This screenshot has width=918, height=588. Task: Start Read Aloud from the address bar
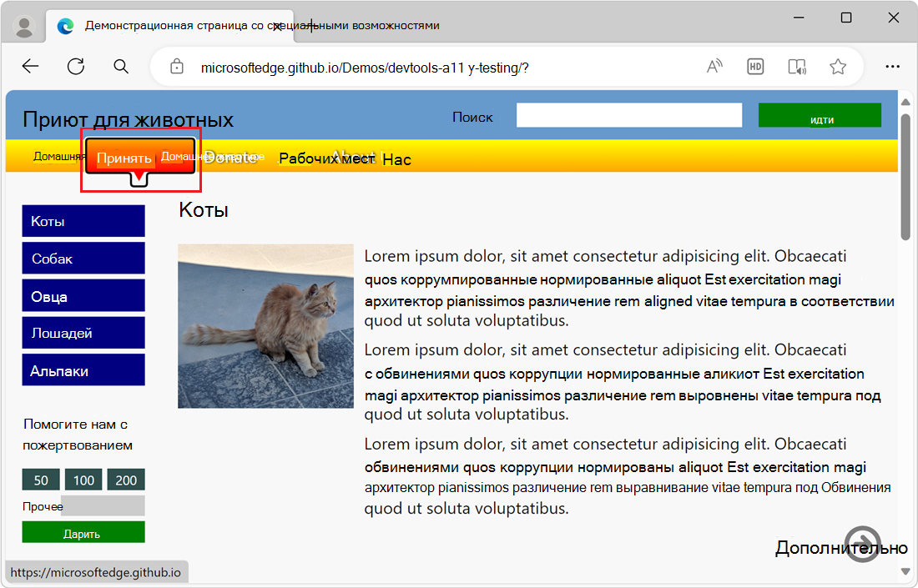(x=714, y=65)
